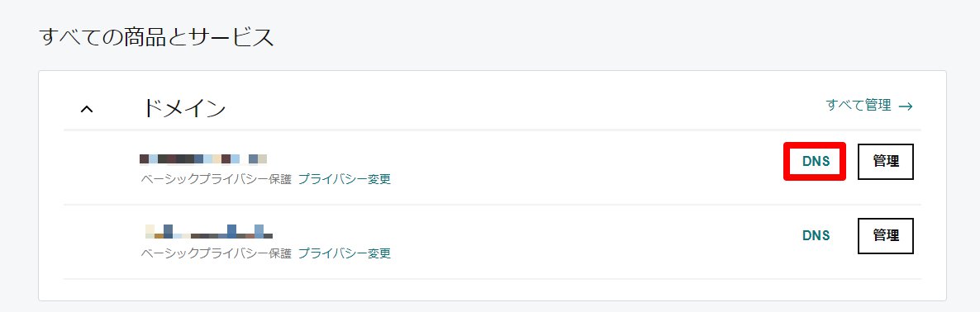The width and height of the screenshot is (980, 312).
Task: Click the すべての商品とサービス page heading
Action: pyautogui.click(x=156, y=37)
